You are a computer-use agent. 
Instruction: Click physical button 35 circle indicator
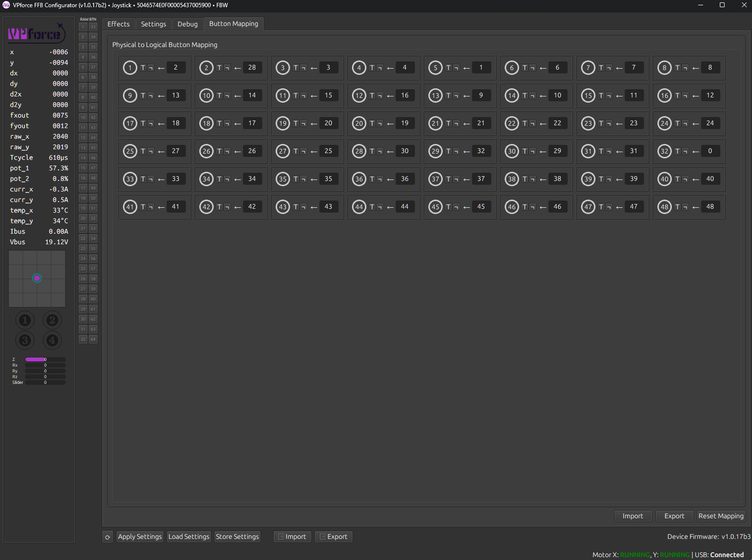(x=283, y=179)
